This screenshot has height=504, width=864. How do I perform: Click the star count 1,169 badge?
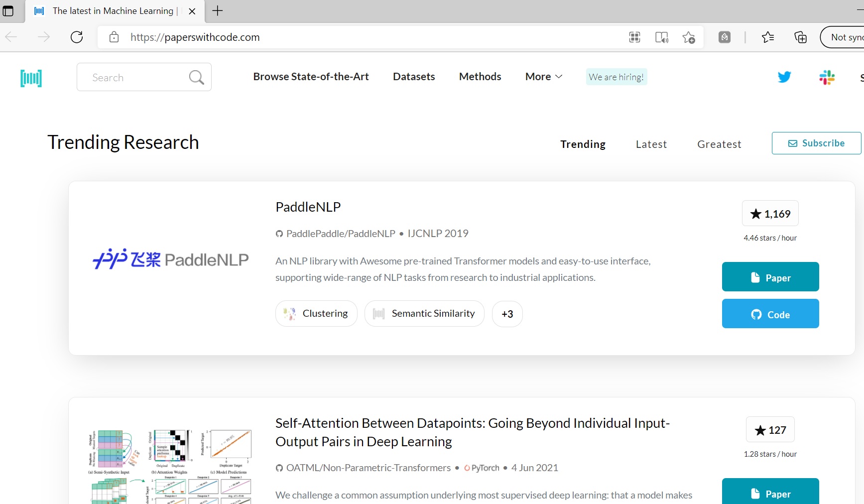click(x=770, y=214)
